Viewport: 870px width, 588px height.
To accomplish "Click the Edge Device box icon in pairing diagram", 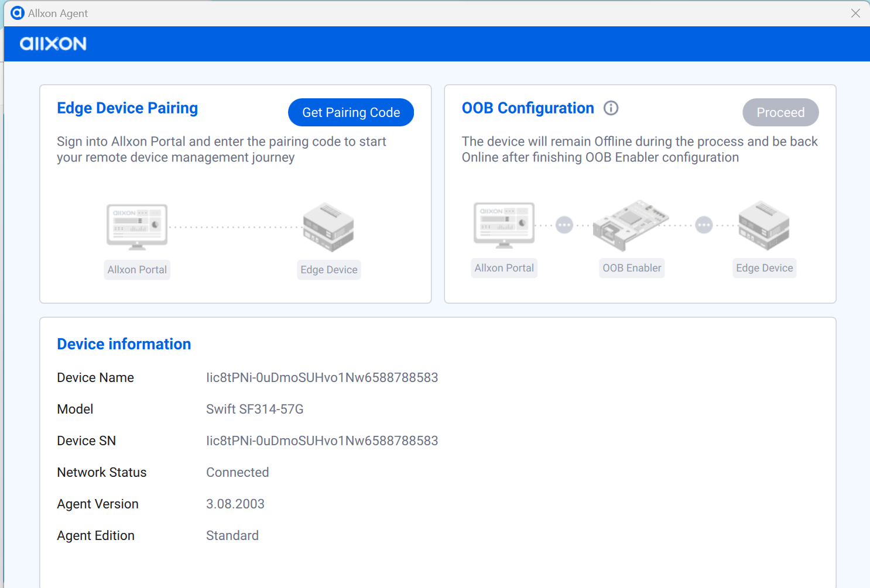I will (x=328, y=227).
